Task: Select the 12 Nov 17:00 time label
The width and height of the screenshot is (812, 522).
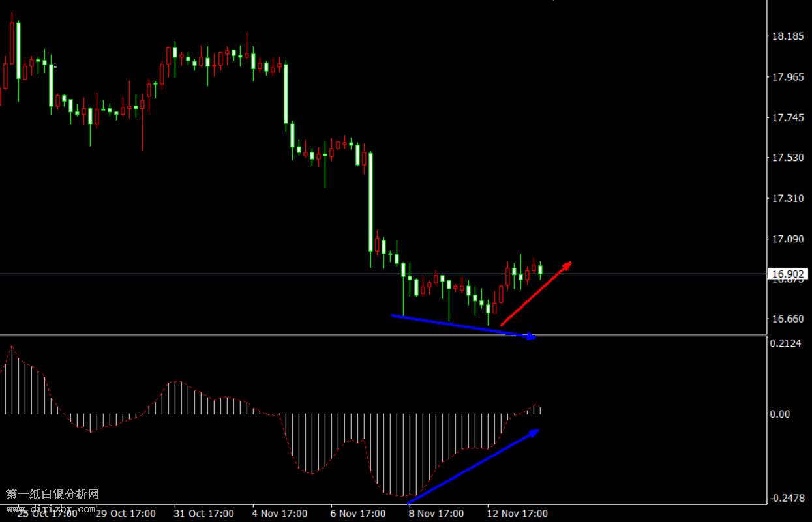Action: click(x=517, y=514)
